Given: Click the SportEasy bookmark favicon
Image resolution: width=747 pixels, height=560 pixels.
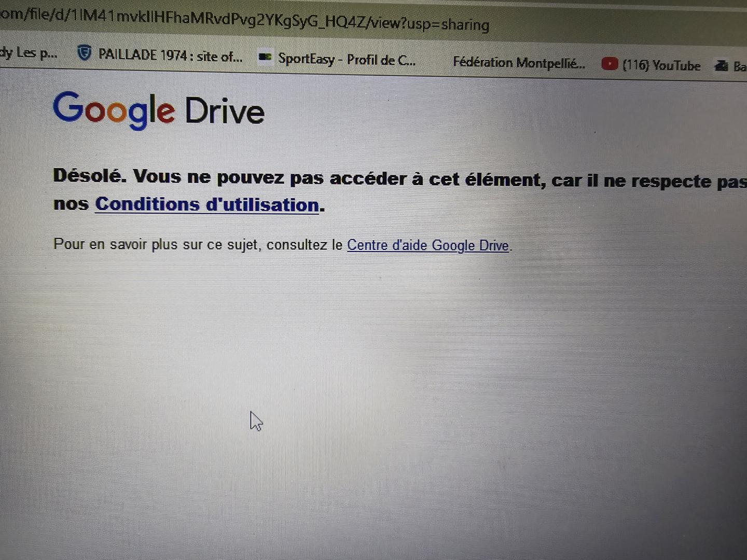Looking at the screenshot, I should click(x=265, y=57).
